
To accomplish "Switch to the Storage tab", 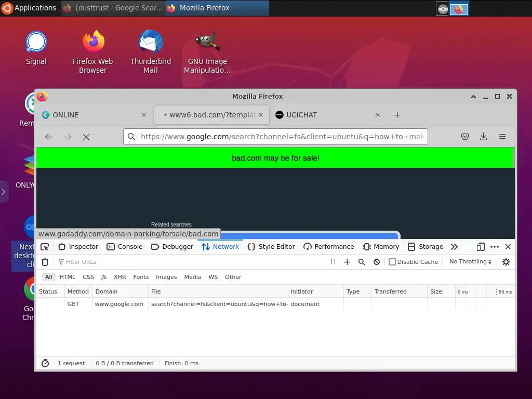I will [x=425, y=247].
